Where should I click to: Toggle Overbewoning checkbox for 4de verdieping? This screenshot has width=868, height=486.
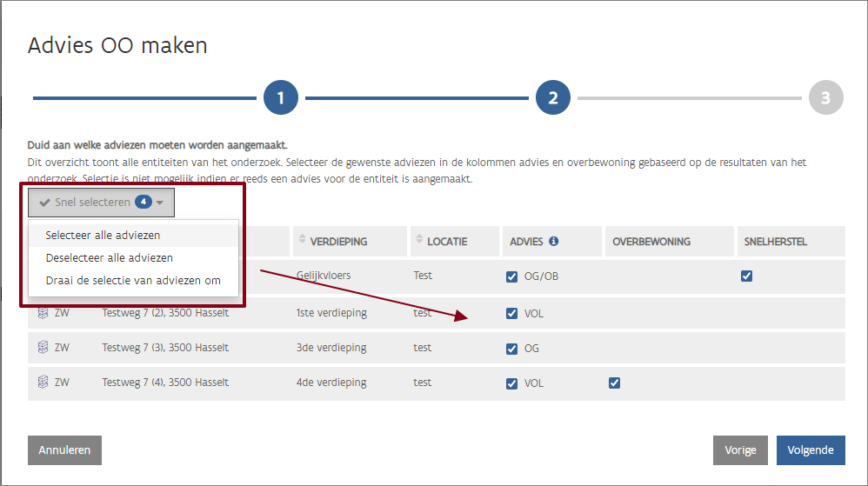tap(614, 383)
